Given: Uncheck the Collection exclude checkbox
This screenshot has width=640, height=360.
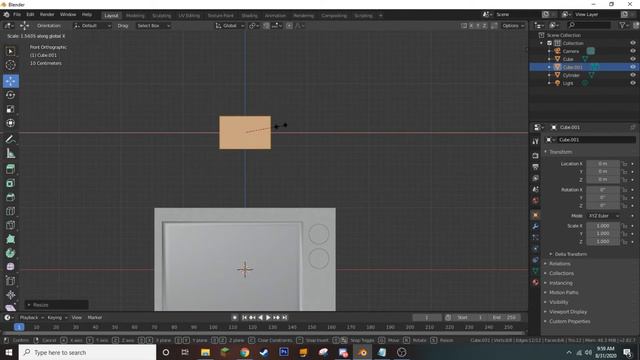Looking at the screenshot, I should [x=549, y=43].
